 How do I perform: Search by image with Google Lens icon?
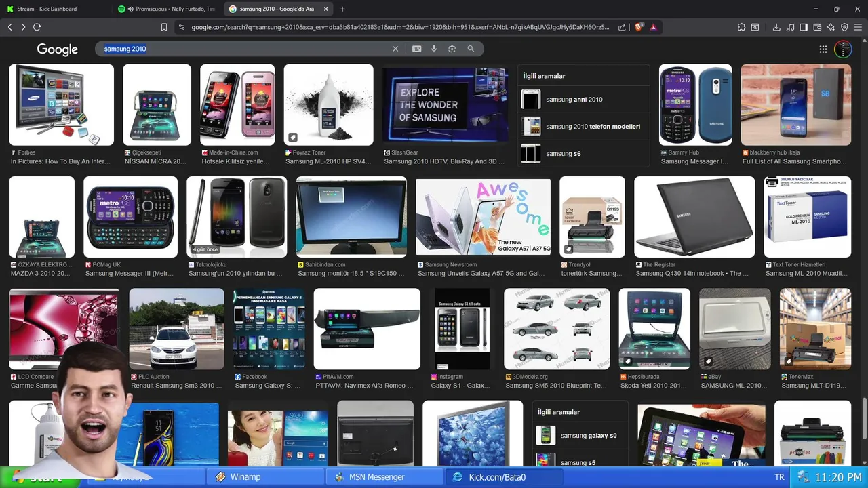452,49
